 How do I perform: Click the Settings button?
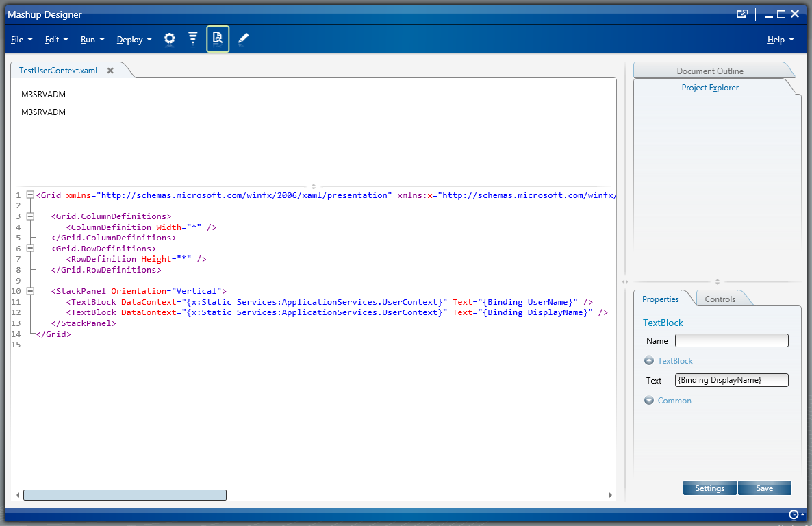[x=709, y=488]
